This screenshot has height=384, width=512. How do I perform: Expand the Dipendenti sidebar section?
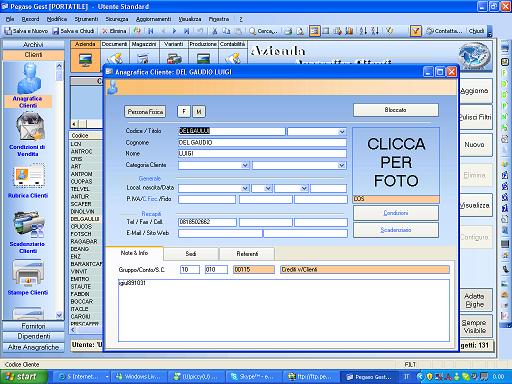click(33, 336)
